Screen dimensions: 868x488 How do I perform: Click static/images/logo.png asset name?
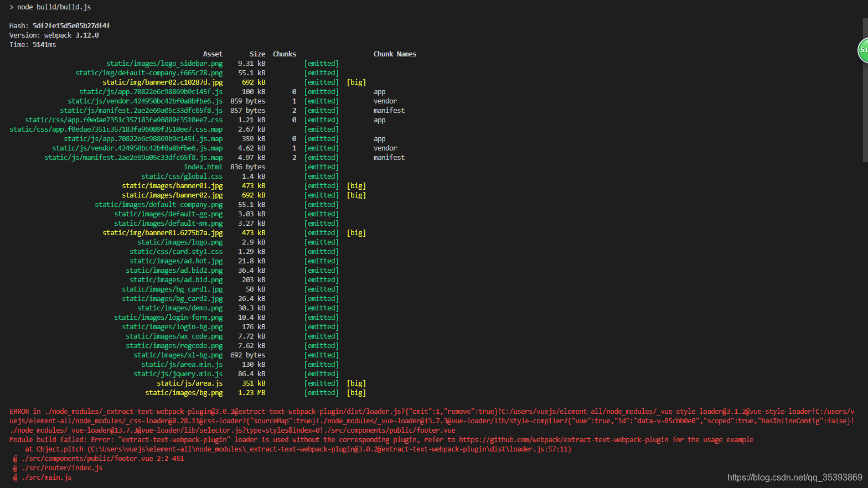(180, 242)
